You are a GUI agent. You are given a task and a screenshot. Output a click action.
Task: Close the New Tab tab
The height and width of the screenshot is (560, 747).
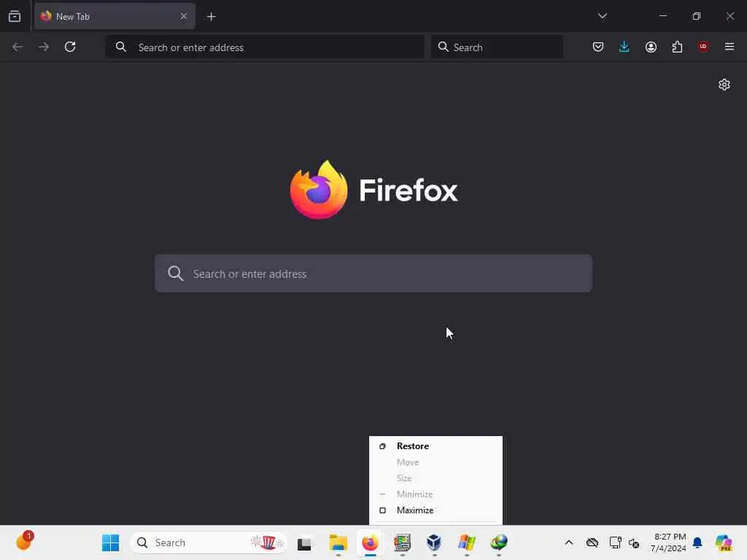[183, 16]
